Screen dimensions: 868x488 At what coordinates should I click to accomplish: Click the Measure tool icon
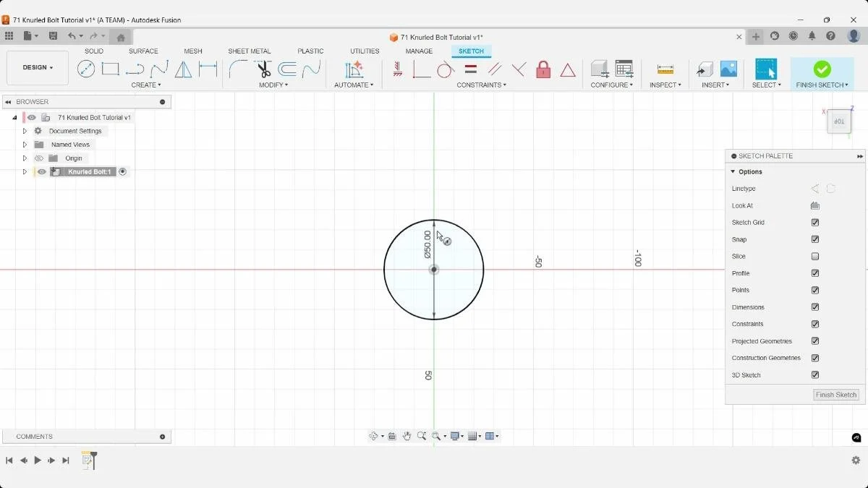665,69
